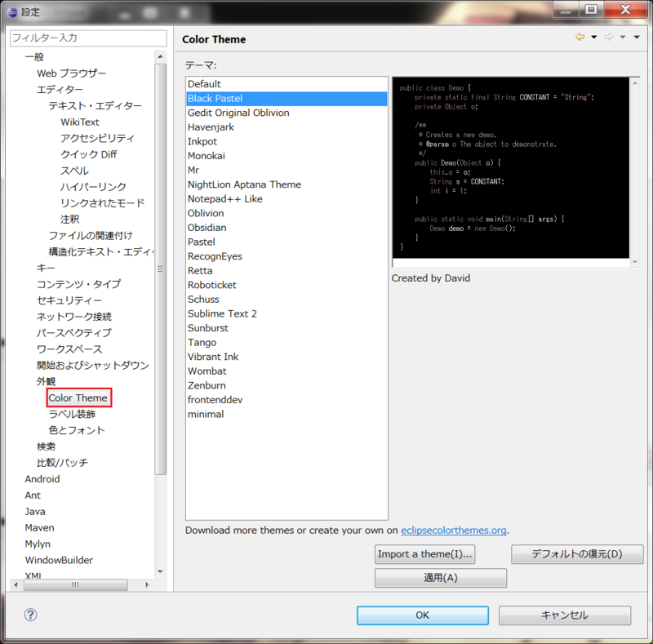
Task: Click the horizontal scrollbar right arrow
Action: click(147, 585)
